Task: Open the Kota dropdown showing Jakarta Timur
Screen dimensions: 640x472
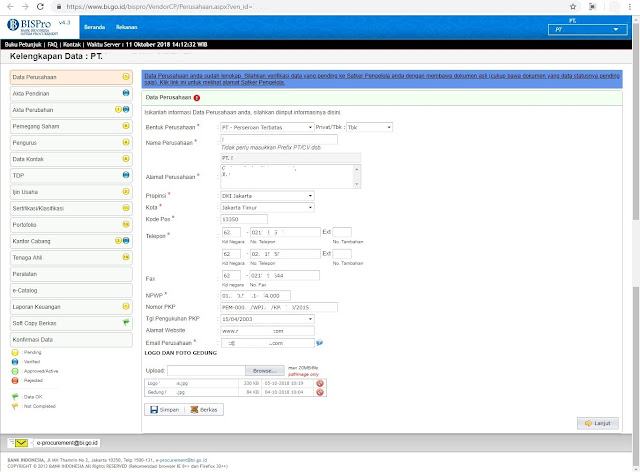Action: tap(267, 207)
